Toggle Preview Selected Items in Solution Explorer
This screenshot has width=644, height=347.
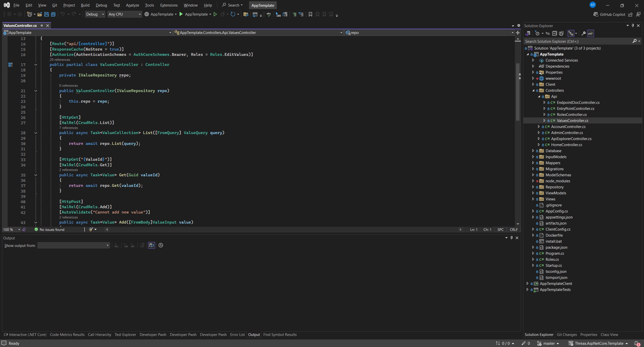[590, 33]
